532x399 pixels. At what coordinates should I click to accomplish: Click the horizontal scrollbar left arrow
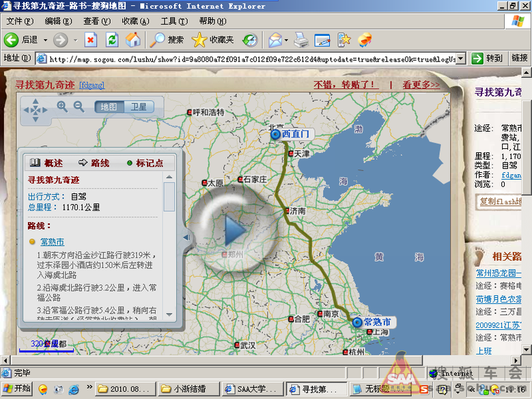(5, 360)
